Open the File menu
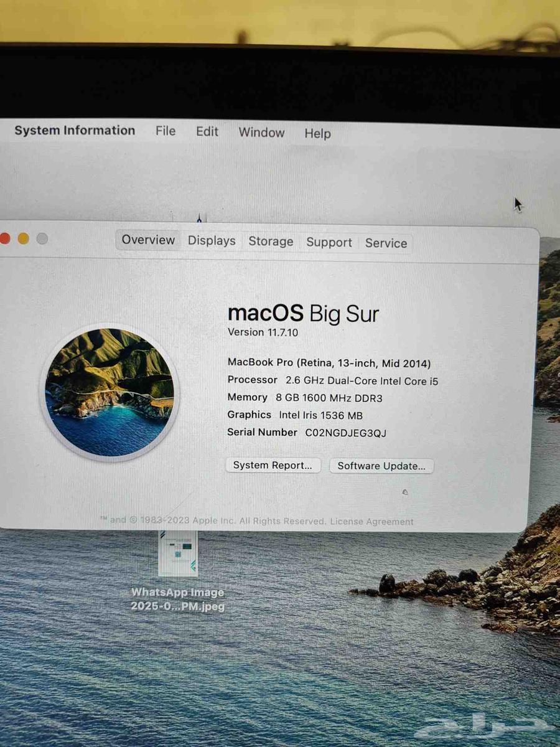Viewport: 560px width, 747px height. click(x=166, y=131)
